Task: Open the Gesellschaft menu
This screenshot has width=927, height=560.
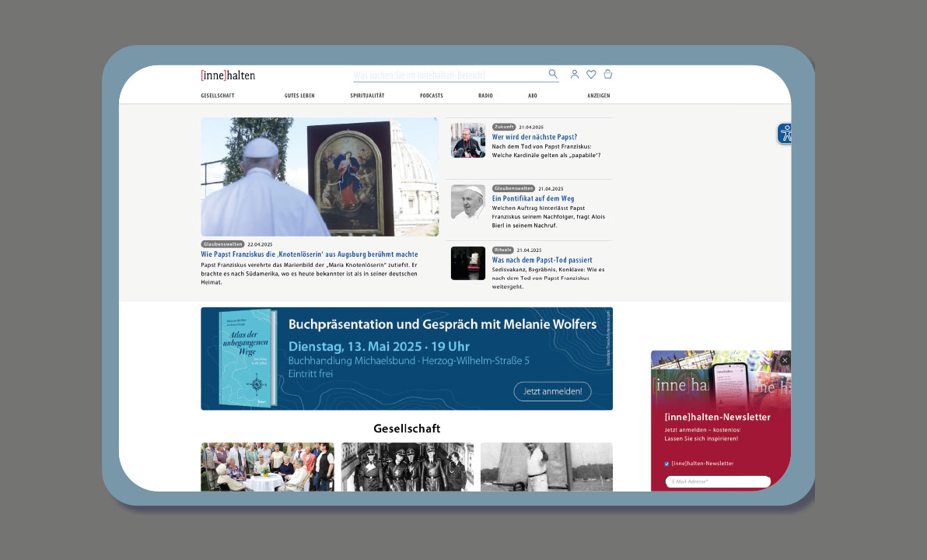Action: point(218,96)
